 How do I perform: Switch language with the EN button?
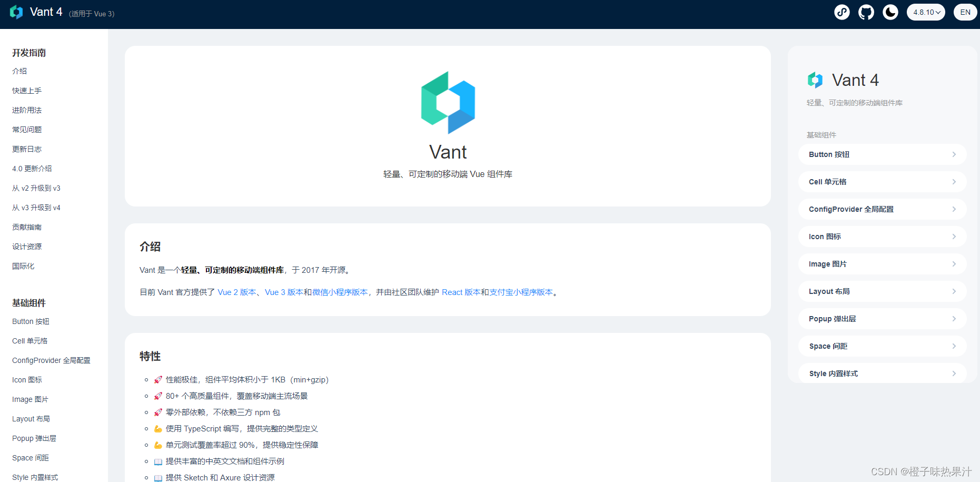click(x=965, y=12)
